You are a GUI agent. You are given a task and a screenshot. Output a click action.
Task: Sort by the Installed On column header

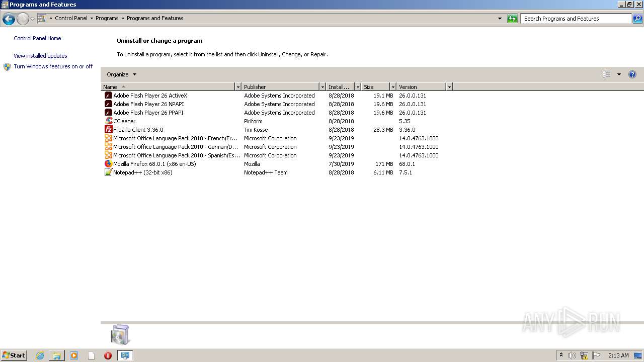click(x=340, y=87)
